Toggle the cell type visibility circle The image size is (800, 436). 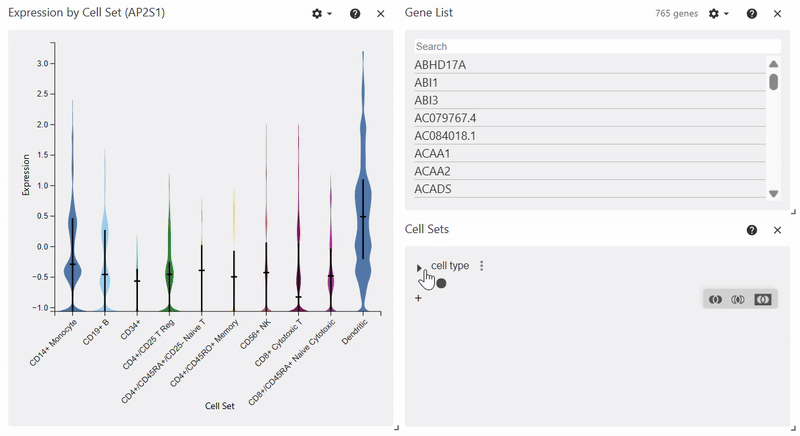[441, 283]
